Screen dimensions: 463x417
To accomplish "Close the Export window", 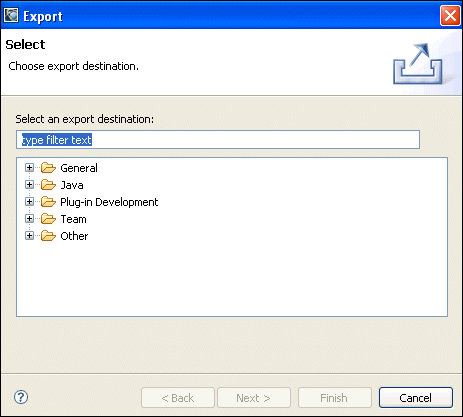I will point(450,15).
